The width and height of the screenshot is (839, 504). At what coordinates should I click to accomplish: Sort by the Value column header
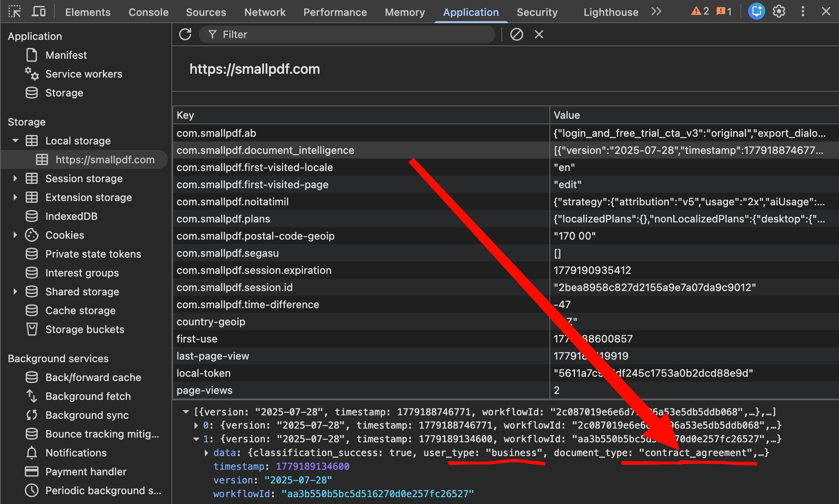[x=694, y=115]
